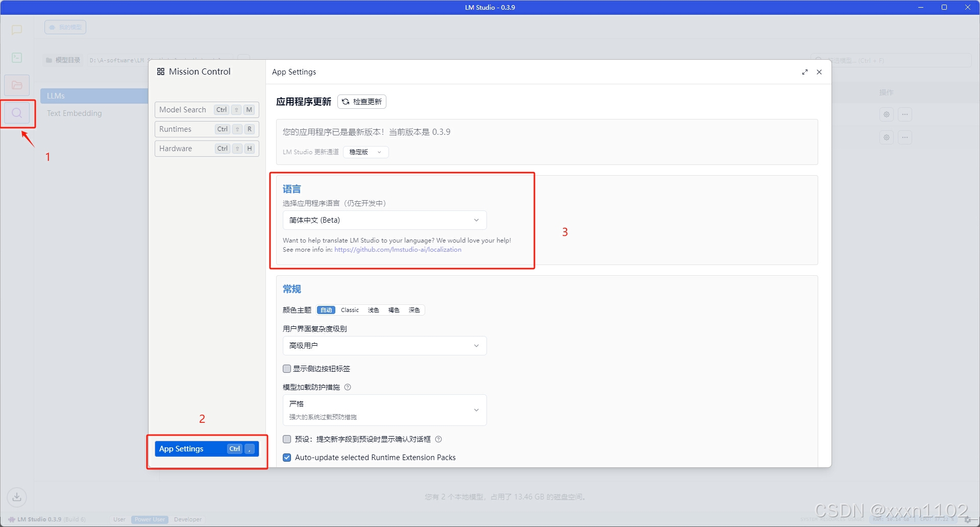Open the lmstudio-ai localization GitHub link

[x=398, y=250]
